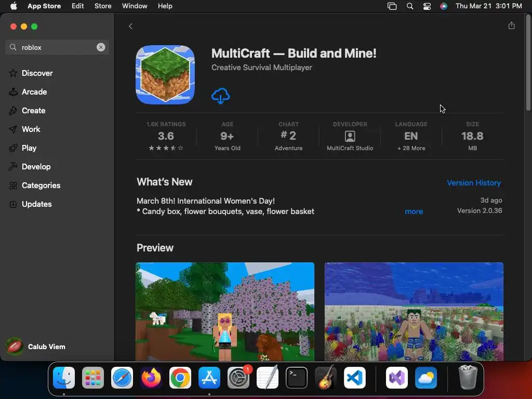Screen dimensions: 532x399
Task: Open System Settings from the Dock
Action: [238, 377]
